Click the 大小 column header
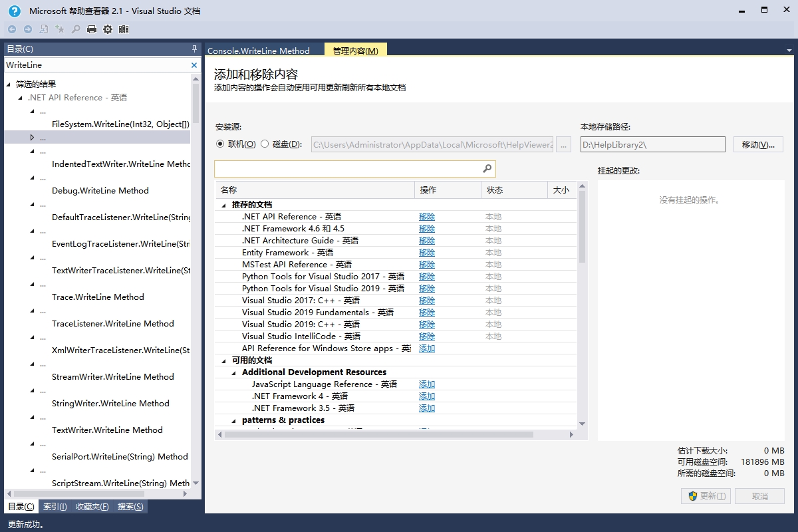The width and height of the screenshot is (798, 532). (562, 190)
